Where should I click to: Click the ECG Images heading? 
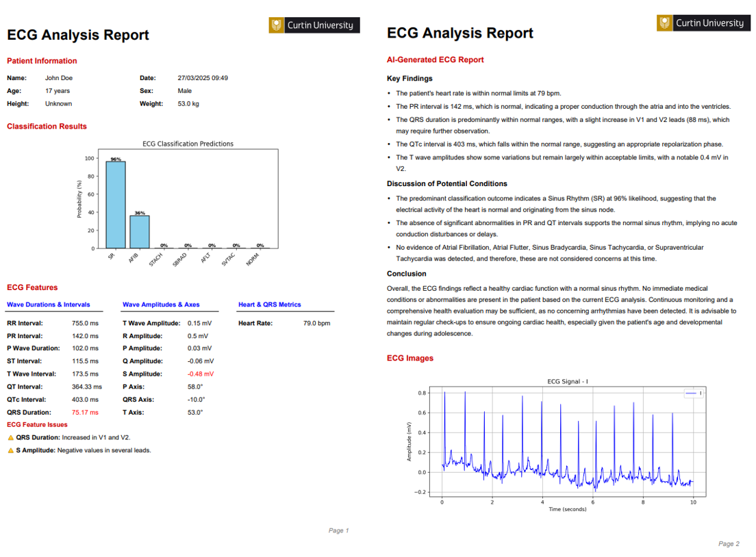tap(409, 358)
